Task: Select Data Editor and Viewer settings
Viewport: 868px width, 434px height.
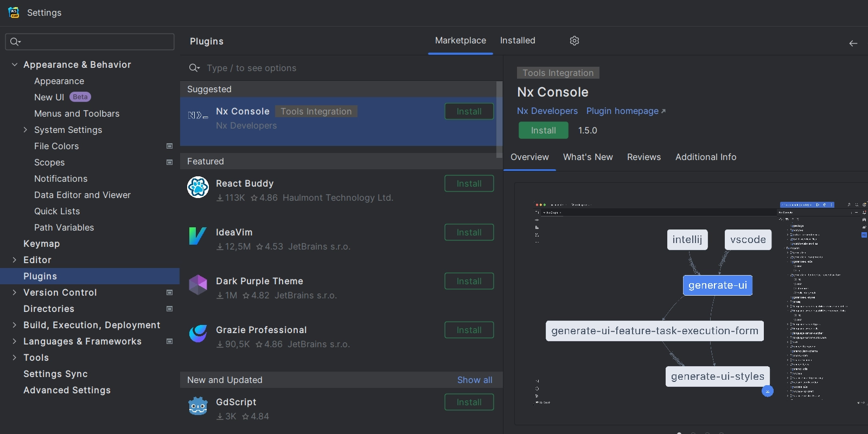Action: coord(82,195)
